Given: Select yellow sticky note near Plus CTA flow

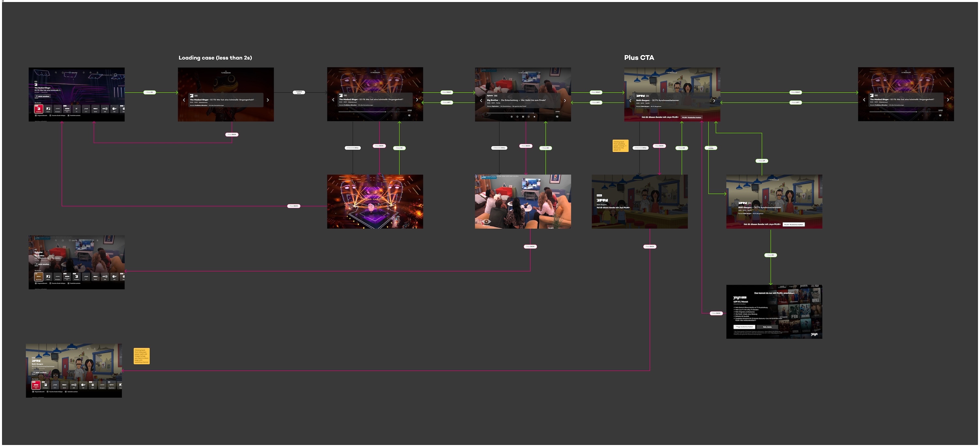Looking at the screenshot, I should 620,146.
